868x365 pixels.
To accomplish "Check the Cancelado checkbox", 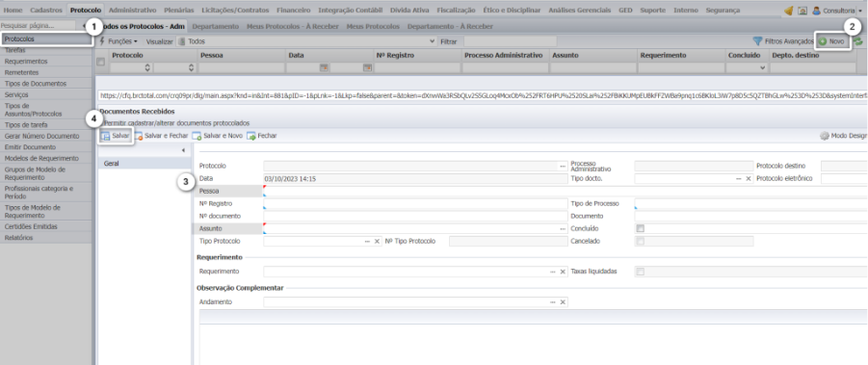I will [x=641, y=241].
